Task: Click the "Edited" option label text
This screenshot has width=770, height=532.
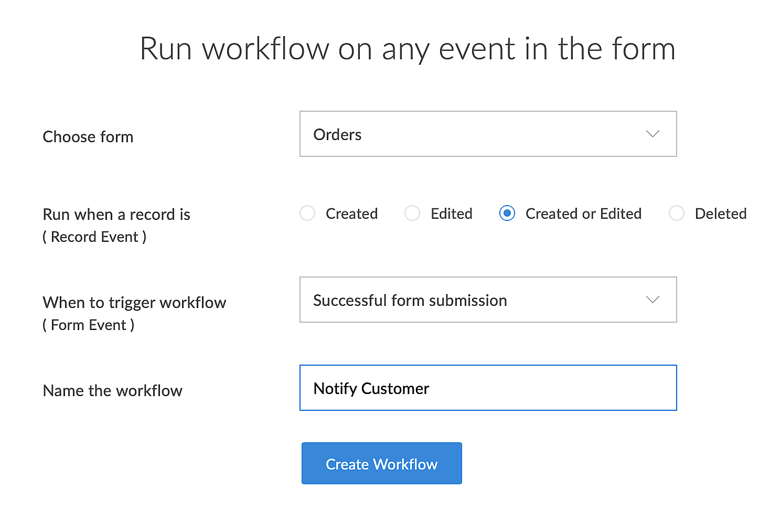Action: pos(451,214)
